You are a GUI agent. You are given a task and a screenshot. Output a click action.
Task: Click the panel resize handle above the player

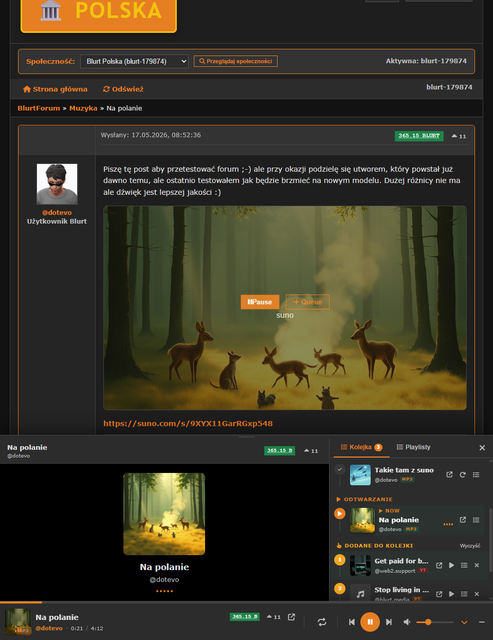pyautogui.click(x=246, y=437)
